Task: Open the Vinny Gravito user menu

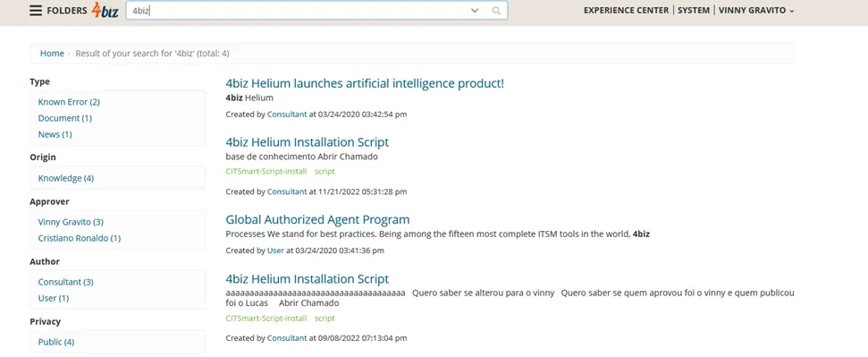Action: point(756,11)
